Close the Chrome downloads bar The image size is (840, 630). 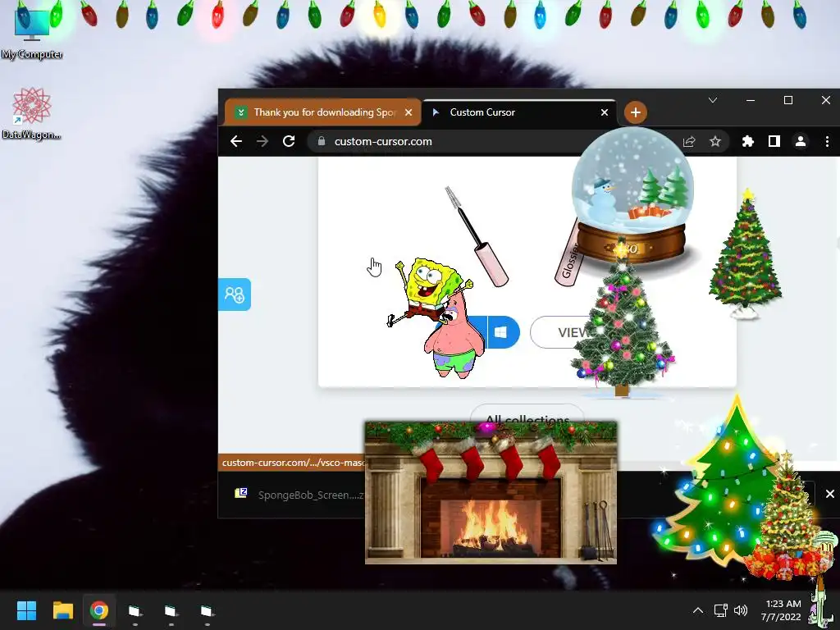tap(830, 494)
